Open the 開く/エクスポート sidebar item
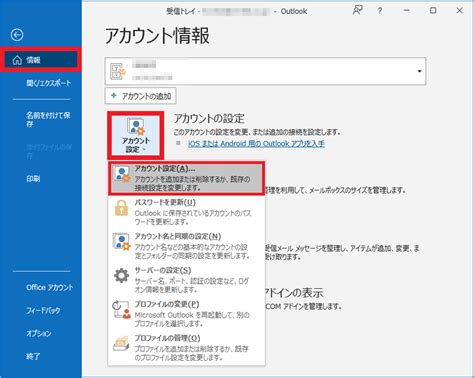 point(49,83)
